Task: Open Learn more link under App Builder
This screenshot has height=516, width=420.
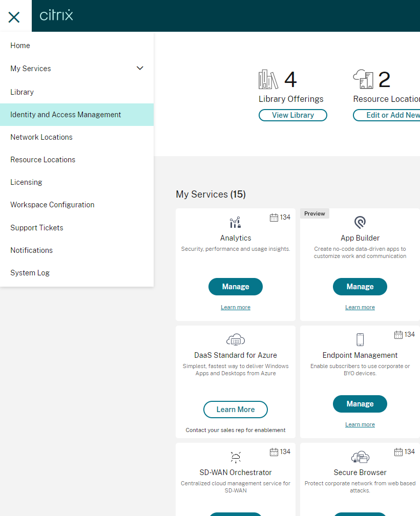Action: (360, 307)
